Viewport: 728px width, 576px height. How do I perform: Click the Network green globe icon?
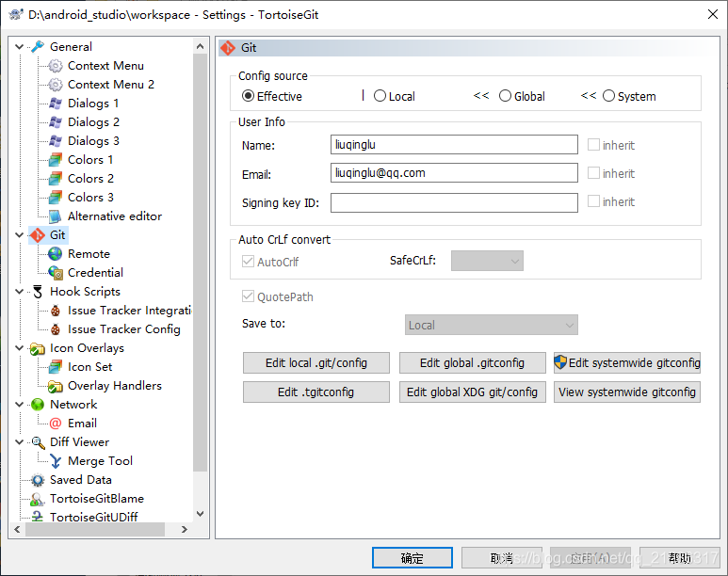(x=38, y=405)
